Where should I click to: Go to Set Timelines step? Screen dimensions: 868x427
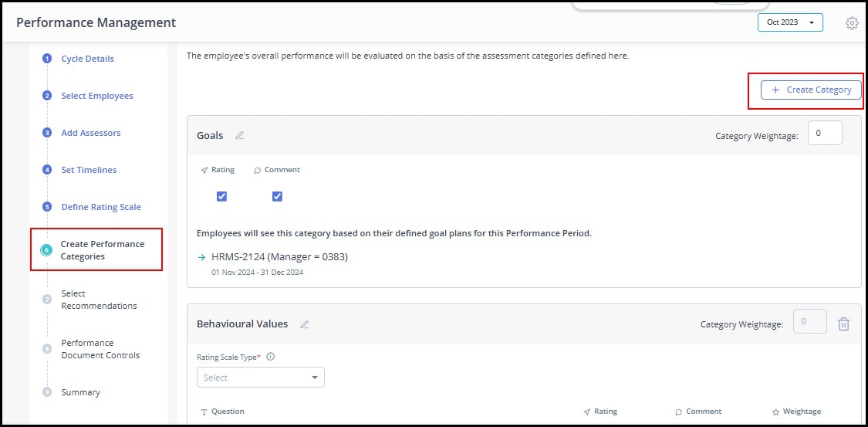(89, 170)
